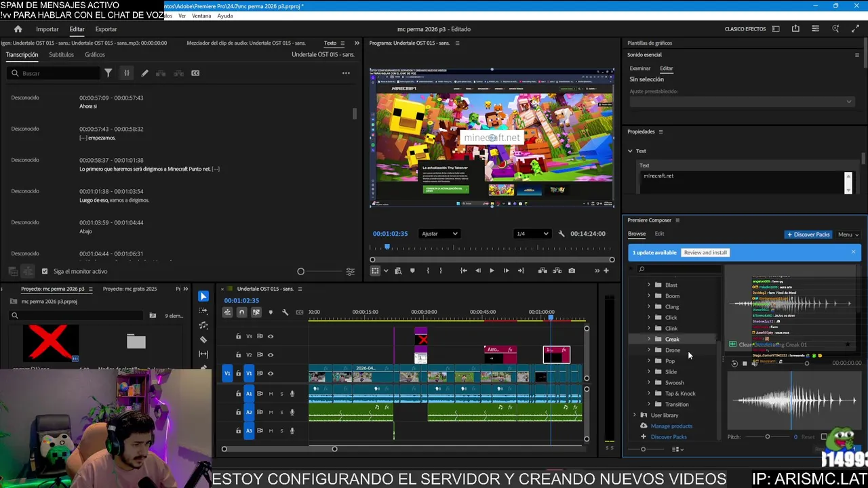Image resolution: width=868 pixels, height=488 pixels.
Task: Open the Ajustar zoom dropdown
Action: click(x=439, y=234)
